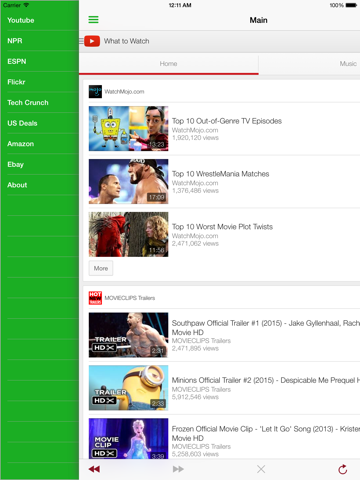
Task: Play the SpongeBob thumbnail video (13:23)
Action: point(128,129)
